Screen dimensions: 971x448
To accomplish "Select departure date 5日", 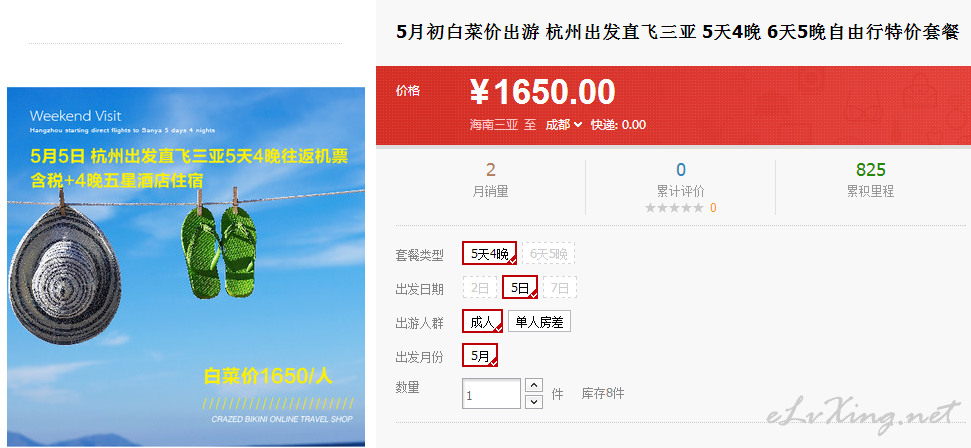I will 520,288.
